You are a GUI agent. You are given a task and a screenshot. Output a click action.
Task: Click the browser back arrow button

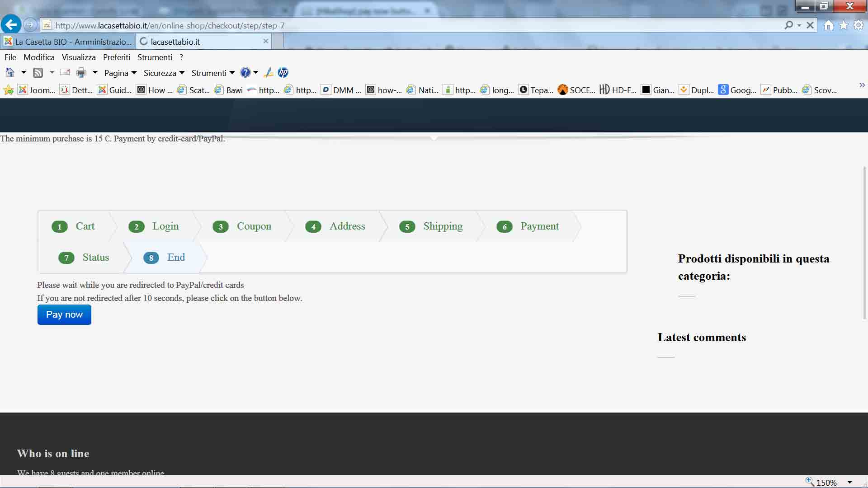tap(11, 24)
